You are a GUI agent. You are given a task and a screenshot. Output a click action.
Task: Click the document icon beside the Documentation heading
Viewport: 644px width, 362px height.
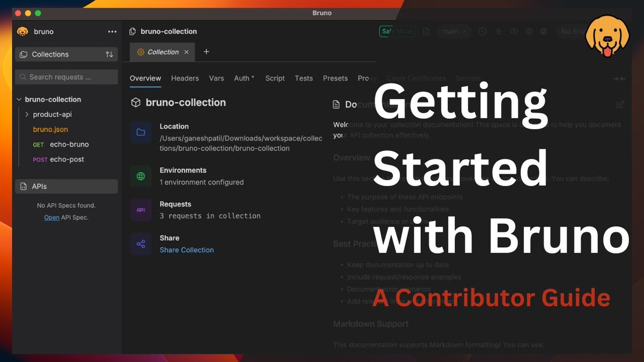click(x=336, y=104)
